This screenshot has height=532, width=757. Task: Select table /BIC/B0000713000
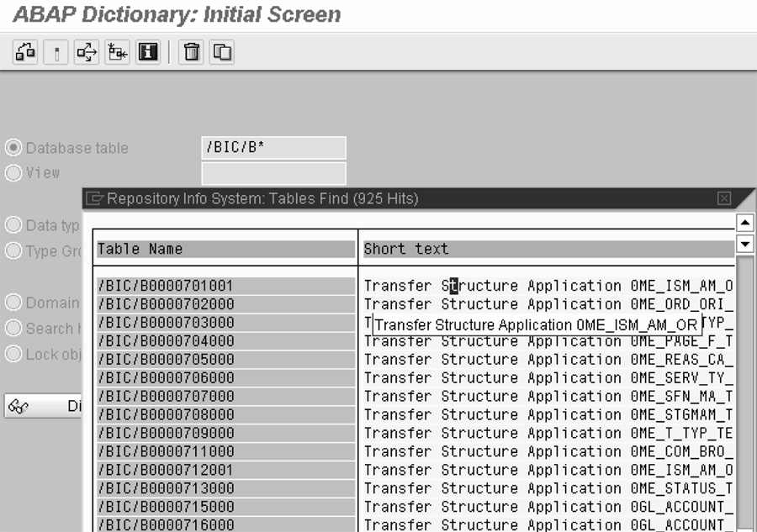pyautogui.click(x=226, y=488)
